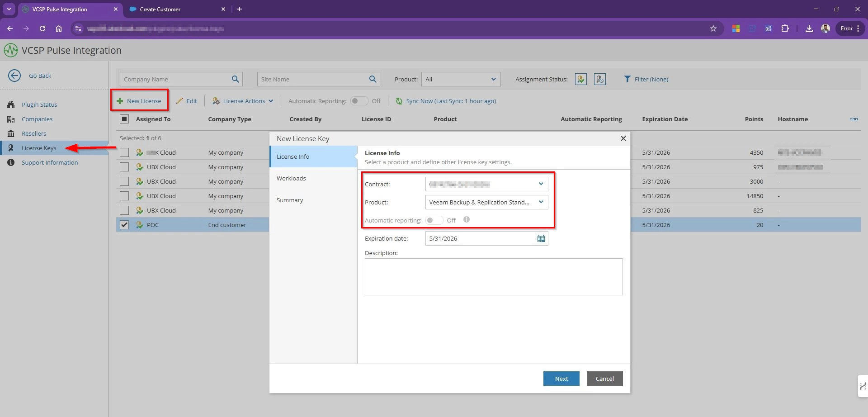Click the New License button

(x=139, y=101)
